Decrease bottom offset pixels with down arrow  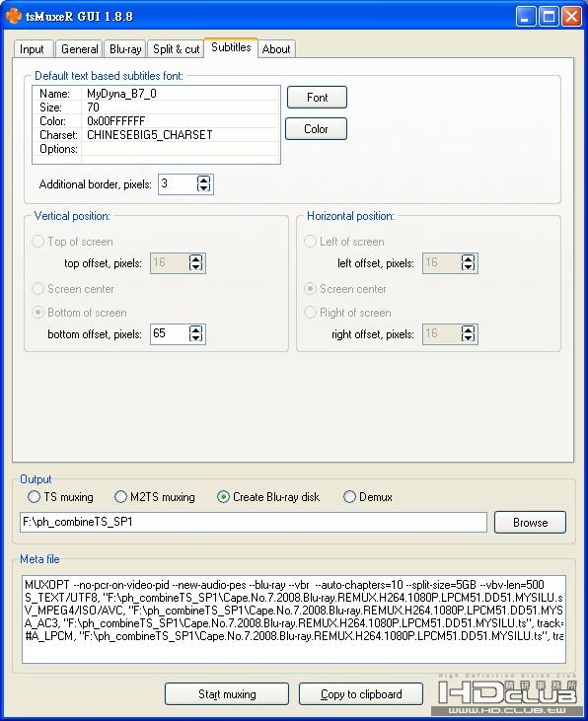[195, 337]
